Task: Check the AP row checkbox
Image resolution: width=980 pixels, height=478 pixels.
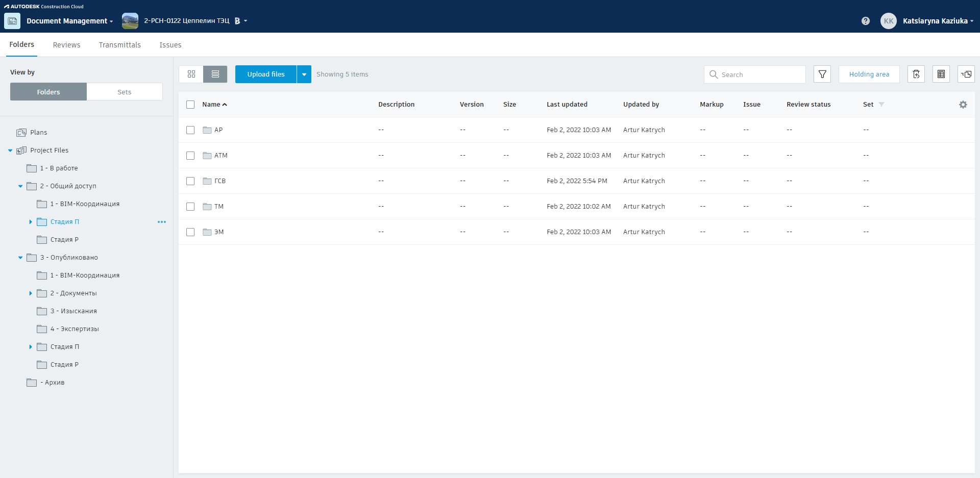Action: [190, 130]
